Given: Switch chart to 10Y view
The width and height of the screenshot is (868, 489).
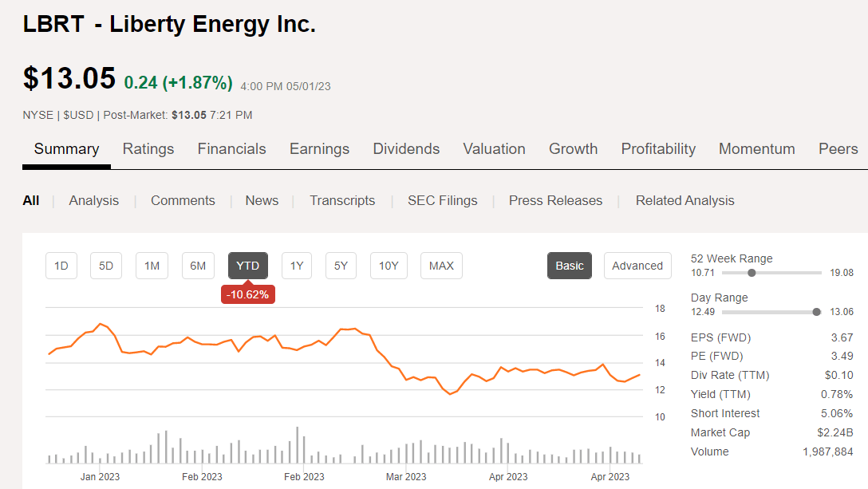Looking at the screenshot, I should click(389, 266).
